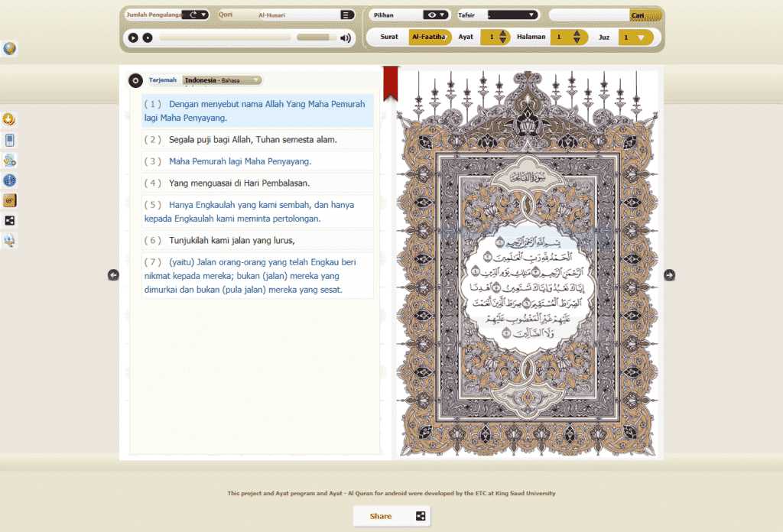The height and width of the screenshot is (532, 783).
Task: Click the Cari search button
Action: [645, 15]
